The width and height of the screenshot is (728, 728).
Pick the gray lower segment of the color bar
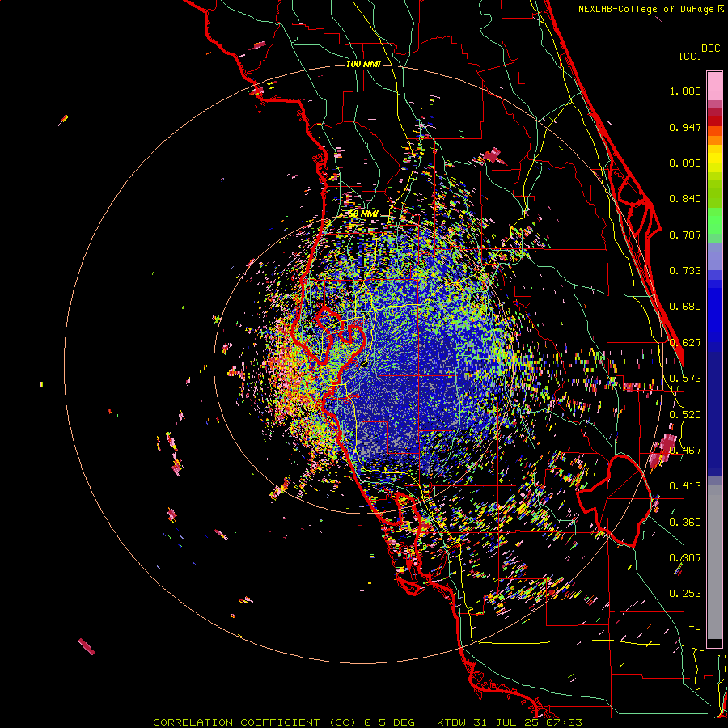(x=714, y=562)
